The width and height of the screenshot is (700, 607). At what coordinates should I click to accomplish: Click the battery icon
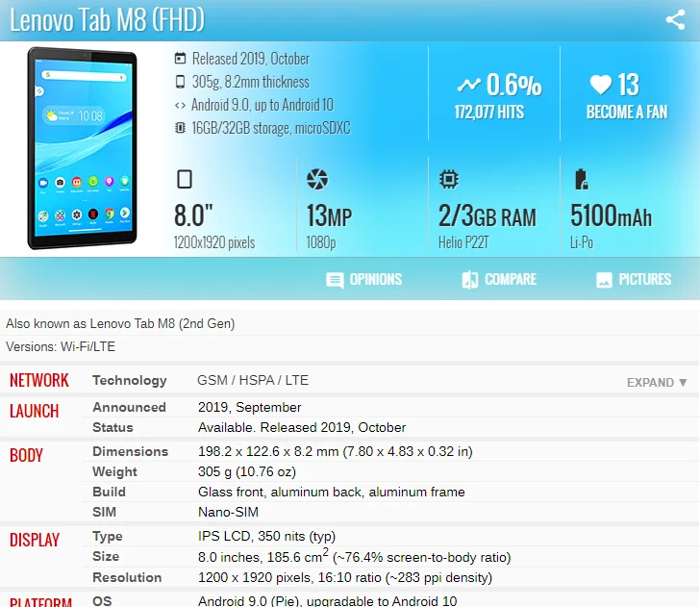click(581, 179)
